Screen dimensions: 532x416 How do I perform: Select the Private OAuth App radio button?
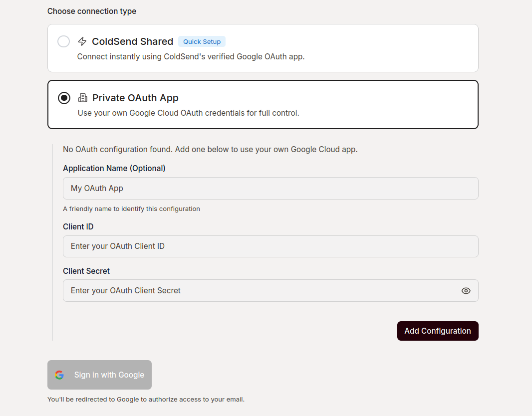64,98
